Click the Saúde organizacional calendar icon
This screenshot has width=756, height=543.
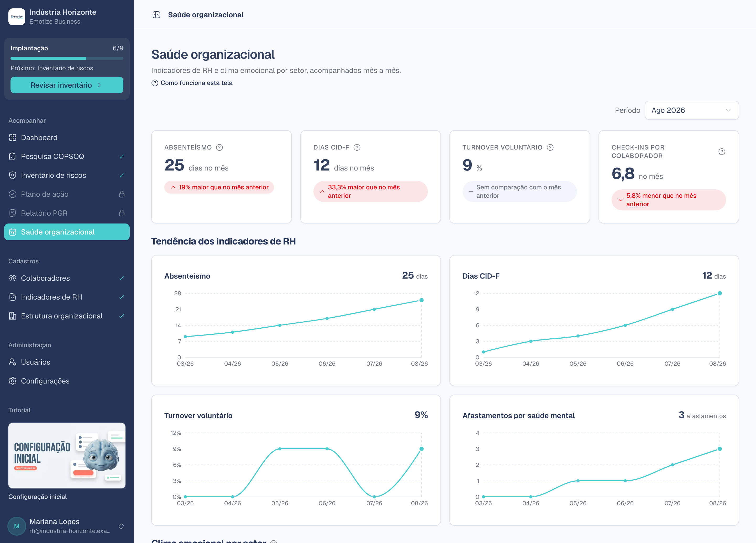(13, 232)
